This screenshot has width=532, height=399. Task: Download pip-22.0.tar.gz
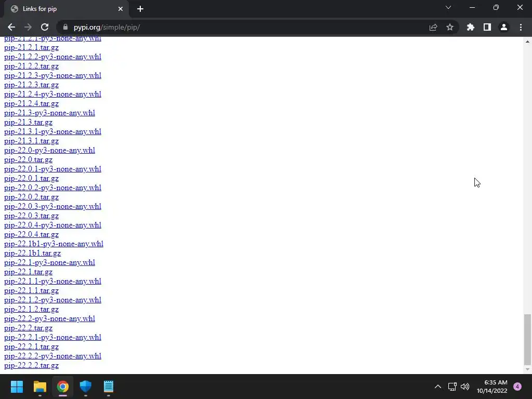[x=28, y=159]
